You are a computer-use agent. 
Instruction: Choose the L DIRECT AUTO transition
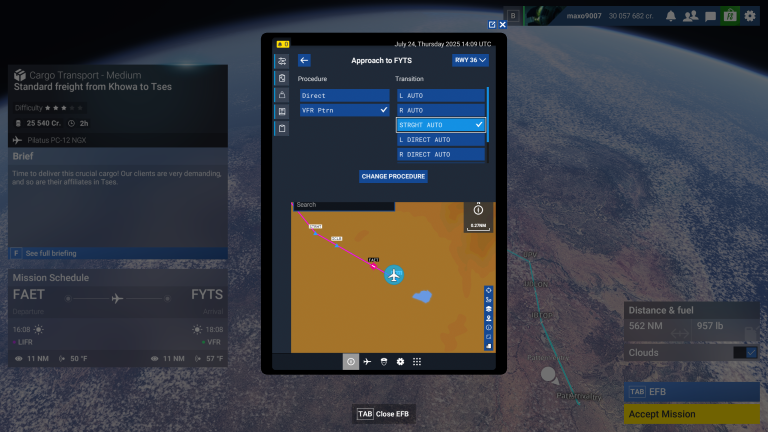point(441,140)
